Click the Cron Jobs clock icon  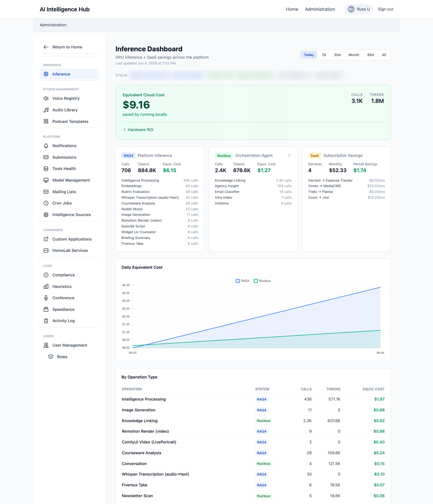pyautogui.click(x=46, y=203)
